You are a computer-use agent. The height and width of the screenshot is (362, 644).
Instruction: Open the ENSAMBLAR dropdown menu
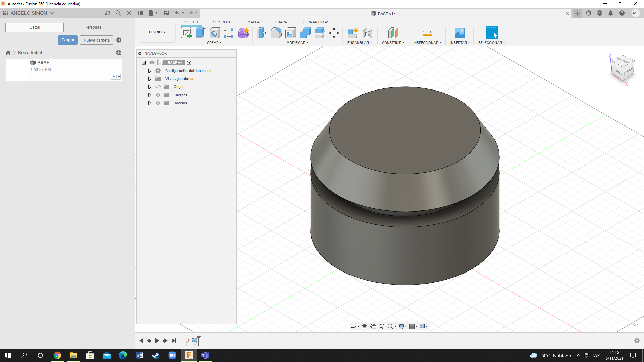(x=360, y=43)
